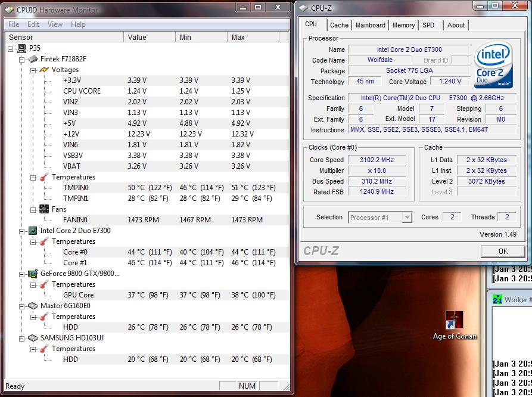Click the Core Speed field 3102.2 MHz
This screenshot has height=397, width=532.
click(377, 160)
